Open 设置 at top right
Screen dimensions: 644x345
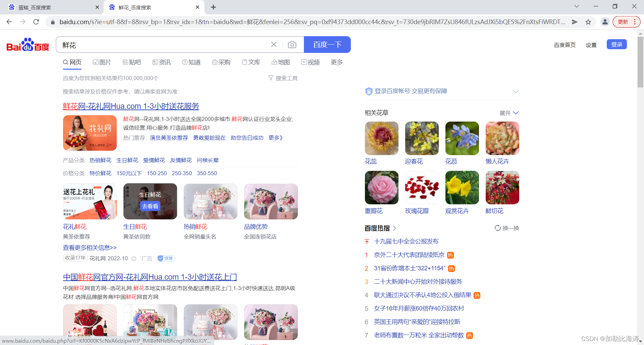coord(591,45)
